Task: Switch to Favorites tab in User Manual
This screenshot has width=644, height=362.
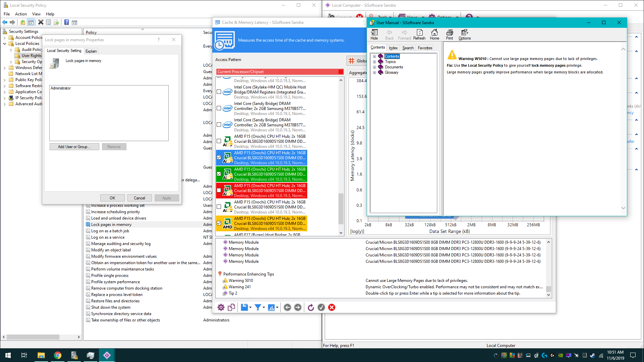Action: point(425,48)
